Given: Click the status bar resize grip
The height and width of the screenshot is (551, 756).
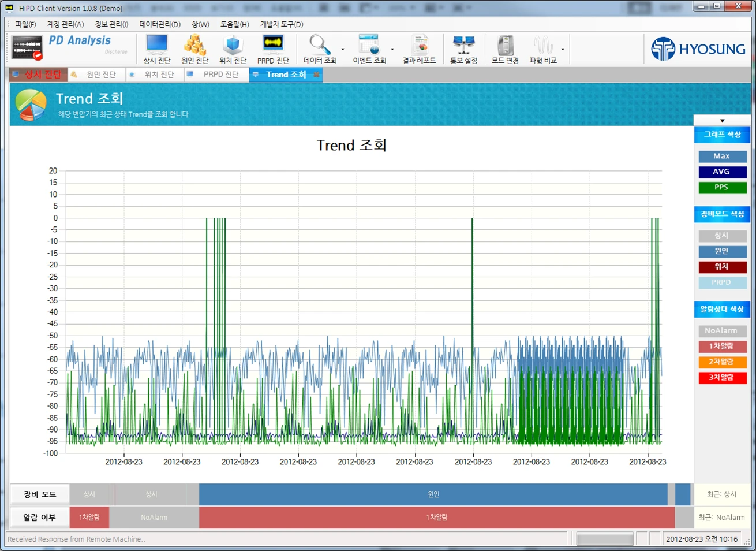Looking at the screenshot, I should (x=747, y=541).
